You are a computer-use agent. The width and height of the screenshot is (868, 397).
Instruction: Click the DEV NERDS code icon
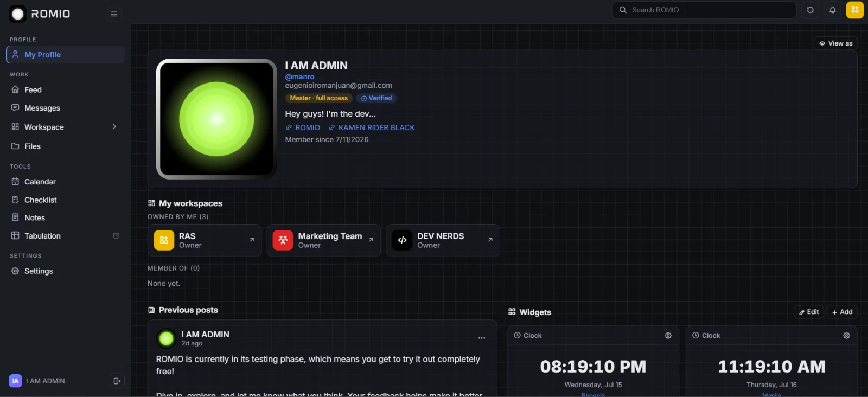(x=402, y=240)
